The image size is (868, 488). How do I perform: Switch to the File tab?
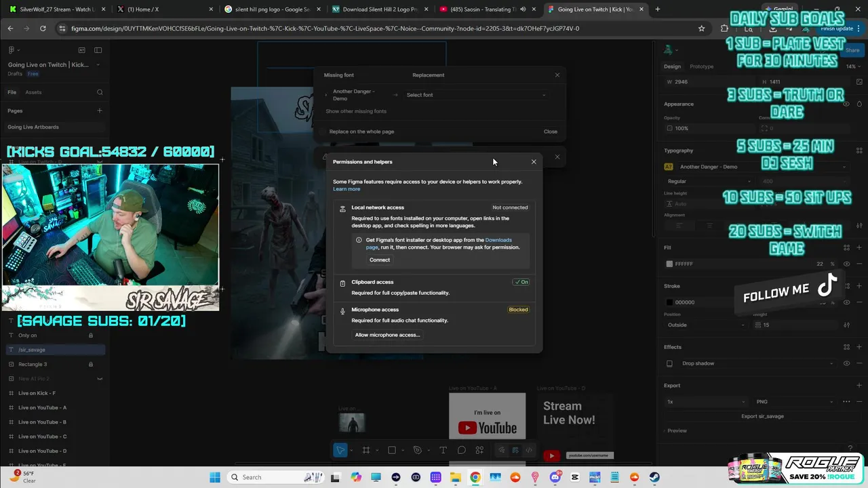[x=12, y=92]
